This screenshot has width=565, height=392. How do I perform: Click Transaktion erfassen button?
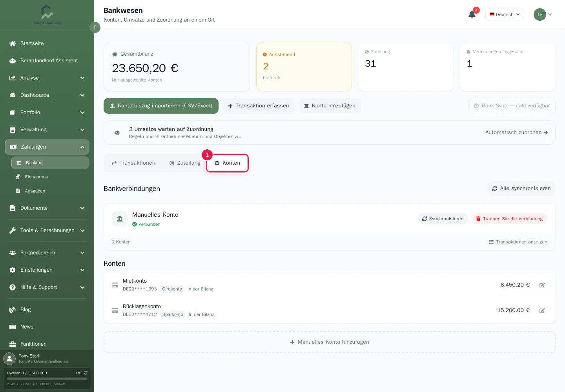tap(259, 106)
